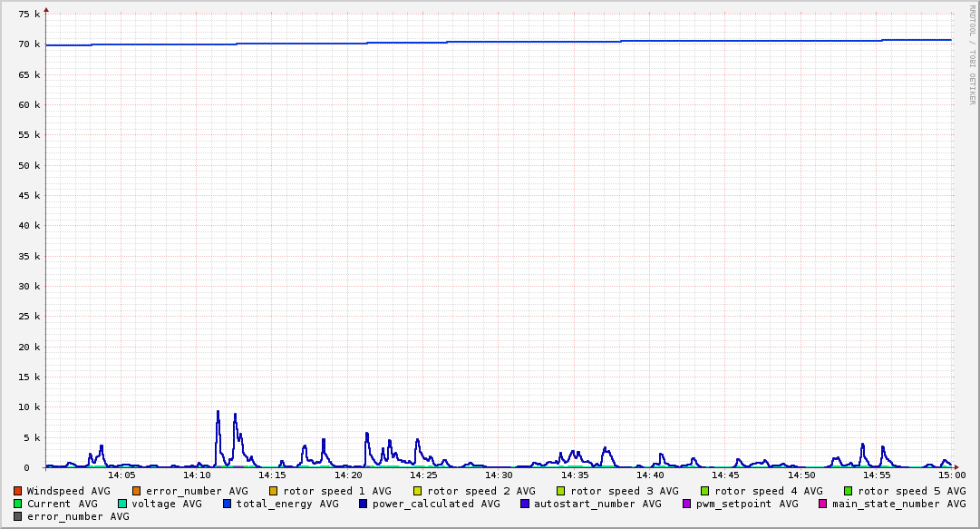Select the rotor speed 1 AVG swatch
The height and width of the screenshot is (529, 980).
(274, 491)
